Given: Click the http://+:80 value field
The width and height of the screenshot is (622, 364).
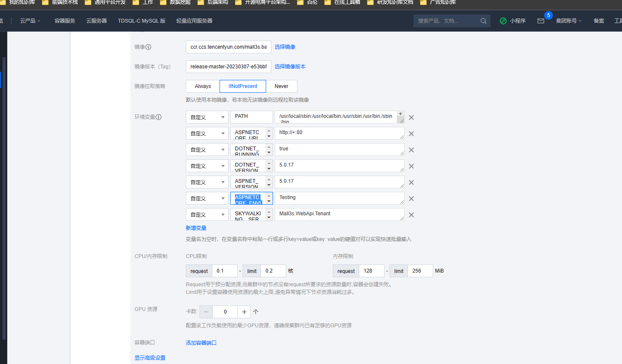Looking at the screenshot, I should (x=340, y=133).
